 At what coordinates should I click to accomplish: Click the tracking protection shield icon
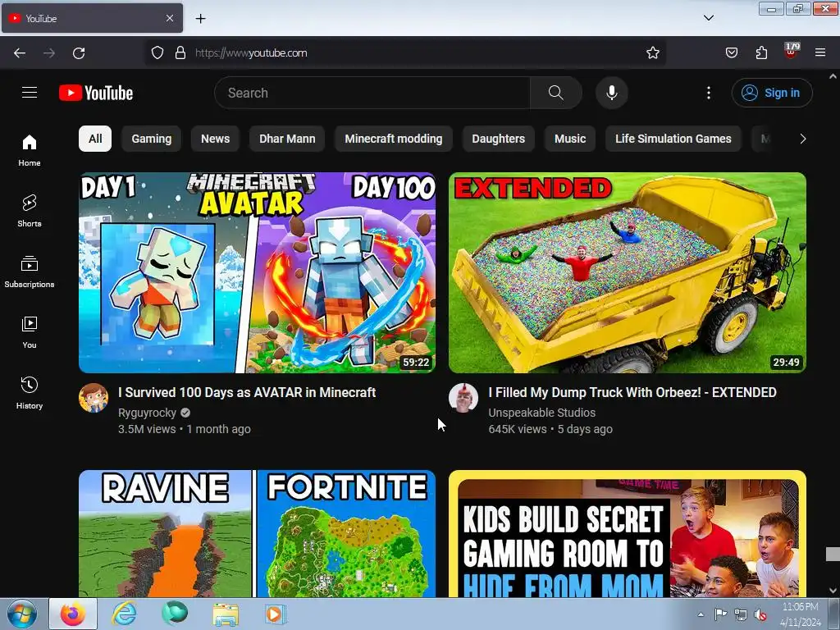click(x=157, y=52)
